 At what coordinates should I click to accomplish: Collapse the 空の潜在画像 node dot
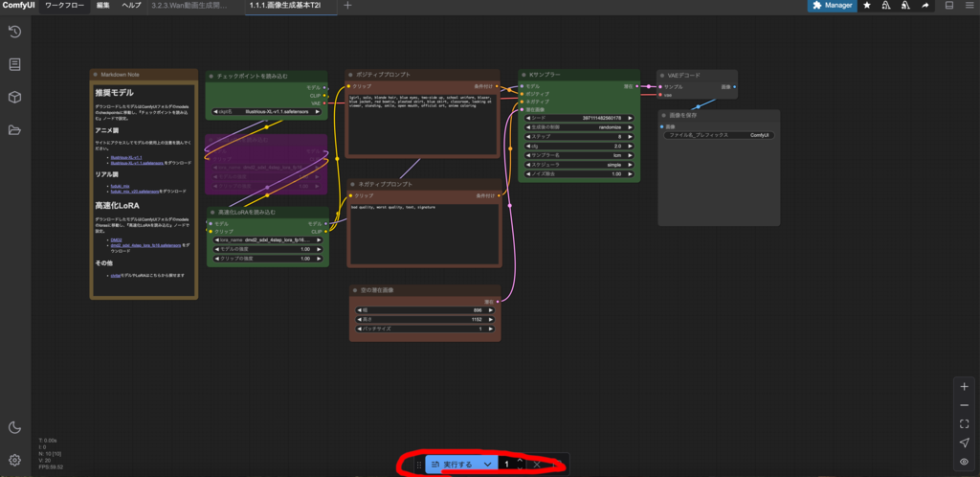(x=355, y=290)
